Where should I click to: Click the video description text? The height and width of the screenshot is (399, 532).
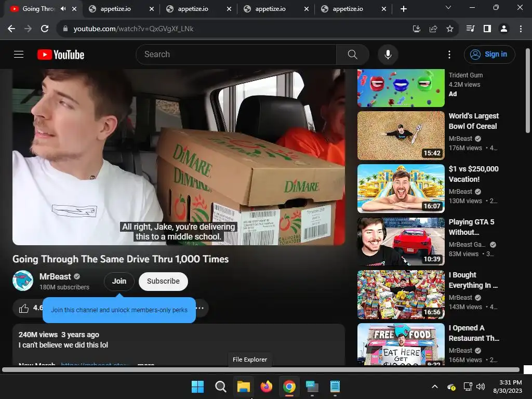tap(63, 345)
